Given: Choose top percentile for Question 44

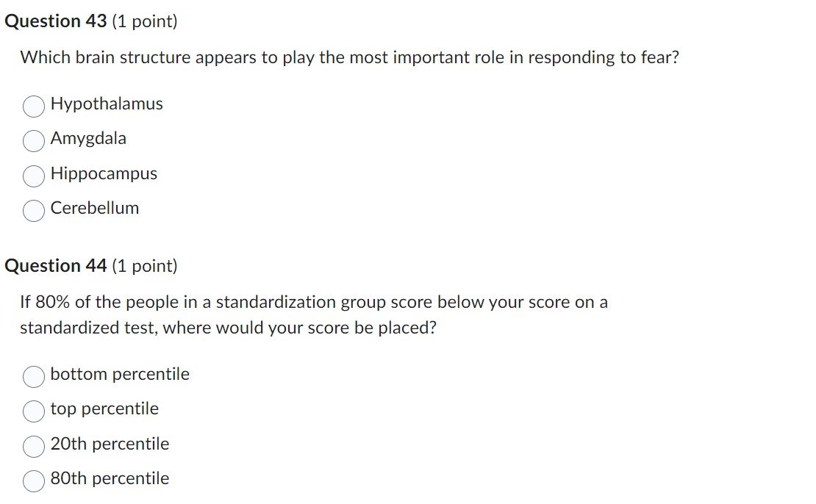Looking at the screenshot, I should pyautogui.click(x=32, y=411).
